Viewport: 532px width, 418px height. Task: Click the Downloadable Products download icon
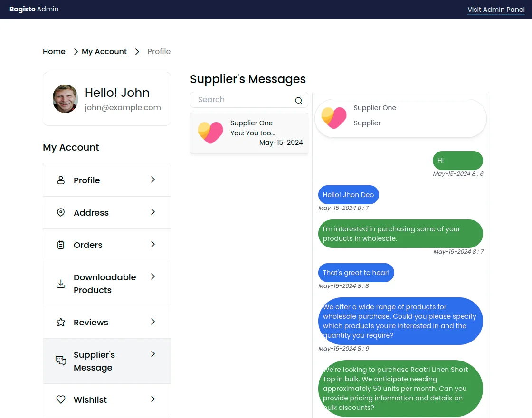click(x=60, y=284)
